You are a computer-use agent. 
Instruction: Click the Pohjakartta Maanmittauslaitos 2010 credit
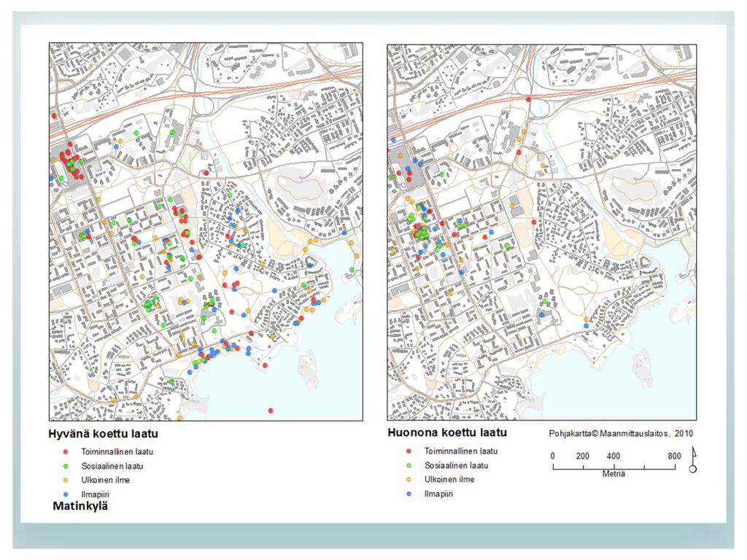(621, 433)
